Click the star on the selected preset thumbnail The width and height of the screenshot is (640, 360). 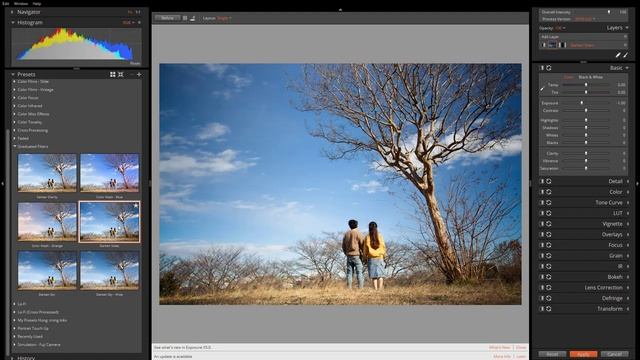(135, 206)
